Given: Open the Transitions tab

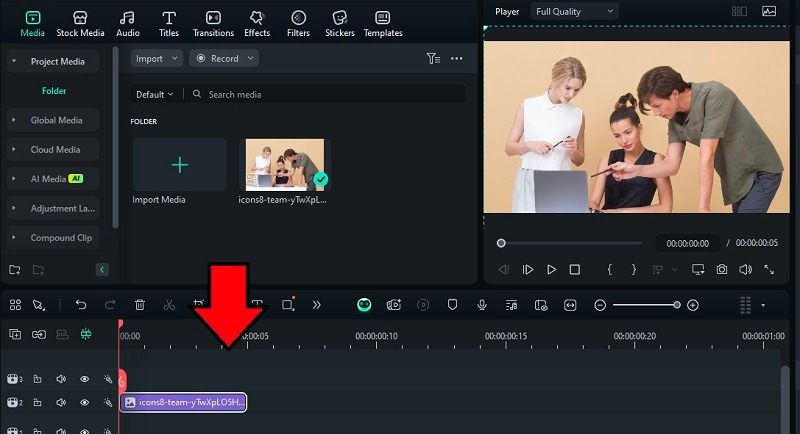Looking at the screenshot, I should (x=213, y=24).
